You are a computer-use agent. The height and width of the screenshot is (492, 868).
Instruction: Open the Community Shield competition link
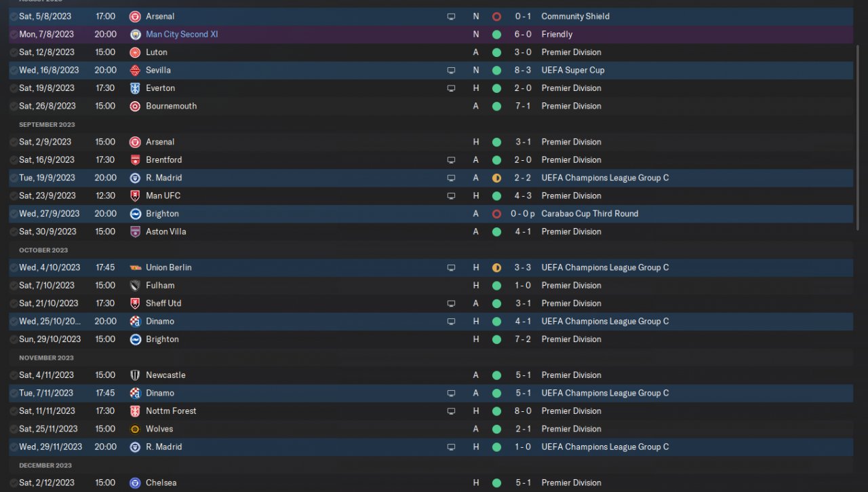pos(575,16)
